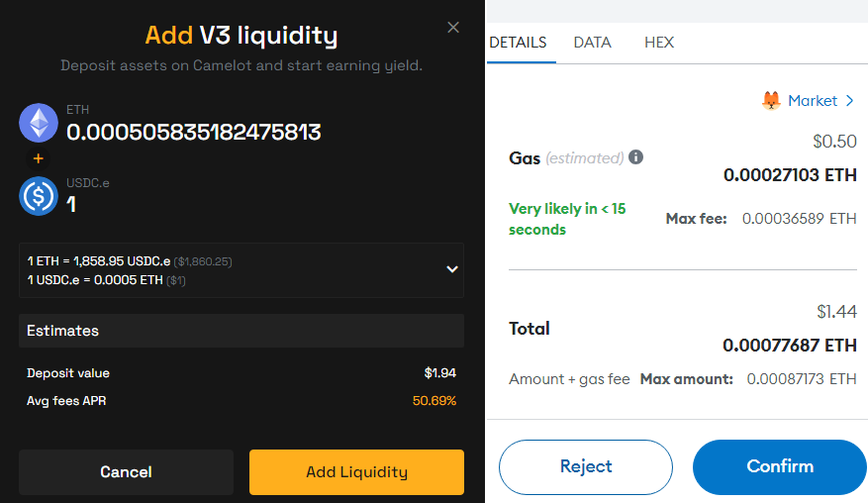Reject the MetaMask transaction
Image resolution: width=868 pixels, height=503 pixels.
(586, 467)
